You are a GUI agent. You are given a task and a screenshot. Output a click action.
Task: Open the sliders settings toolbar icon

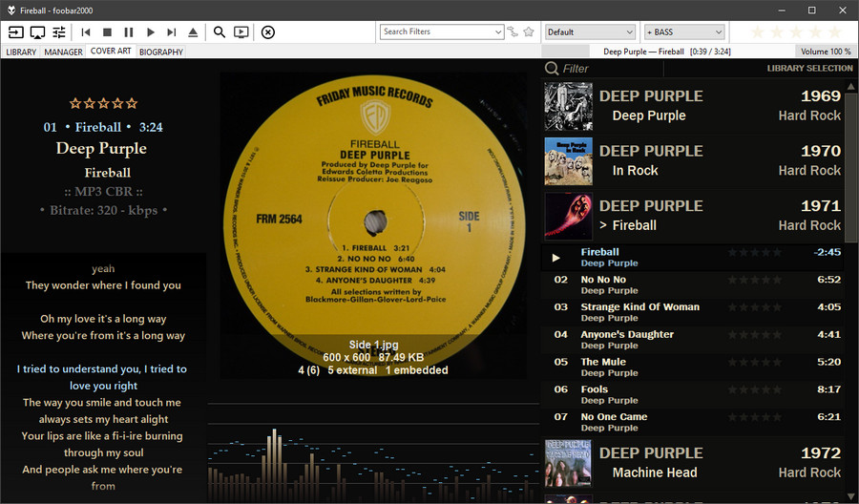click(x=58, y=32)
